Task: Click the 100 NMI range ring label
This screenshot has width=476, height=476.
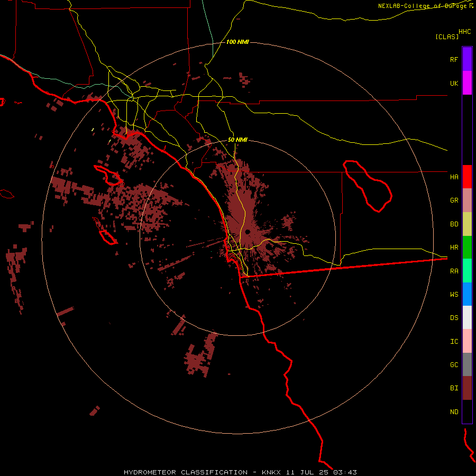Action: [x=237, y=42]
